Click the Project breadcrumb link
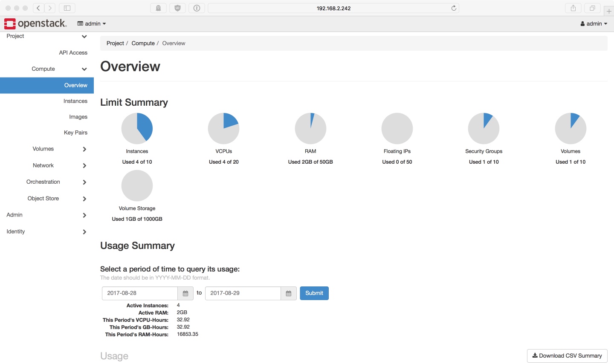This screenshot has height=364, width=614. click(x=115, y=43)
